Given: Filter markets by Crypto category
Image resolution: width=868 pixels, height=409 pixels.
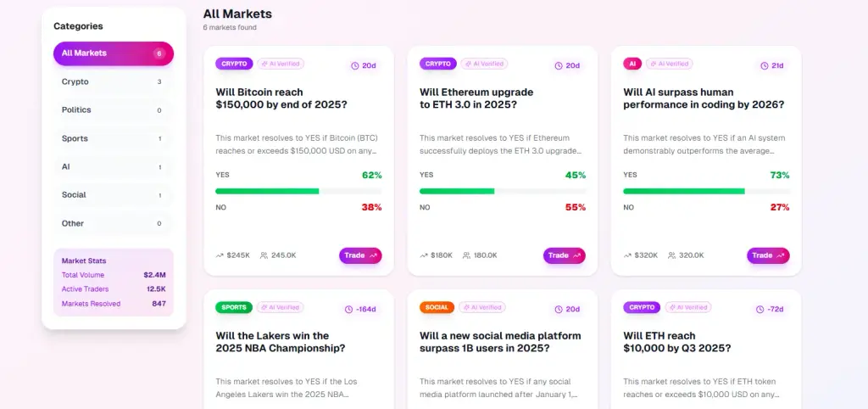Looking at the screenshot, I should [114, 82].
